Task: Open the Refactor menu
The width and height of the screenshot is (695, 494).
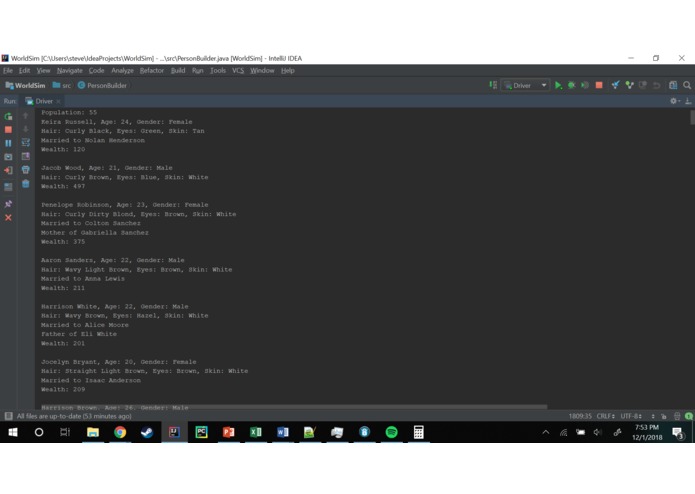Action: 152,70
